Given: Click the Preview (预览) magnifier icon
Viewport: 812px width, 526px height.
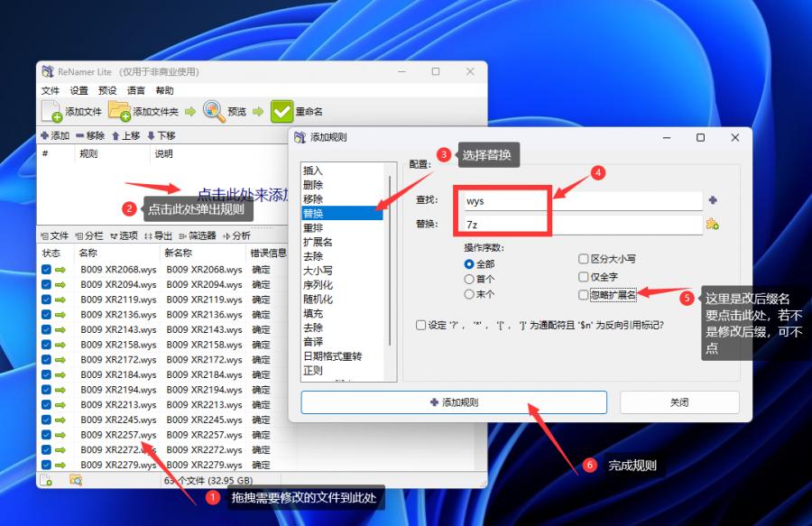Looking at the screenshot, I should tap(214, 111).
